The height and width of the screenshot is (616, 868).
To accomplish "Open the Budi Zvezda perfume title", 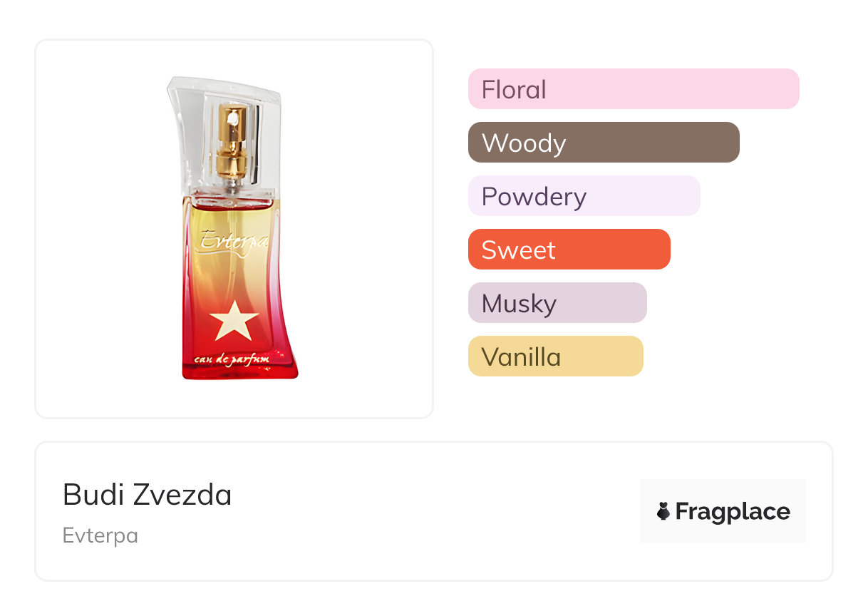I will coord(147,494).
